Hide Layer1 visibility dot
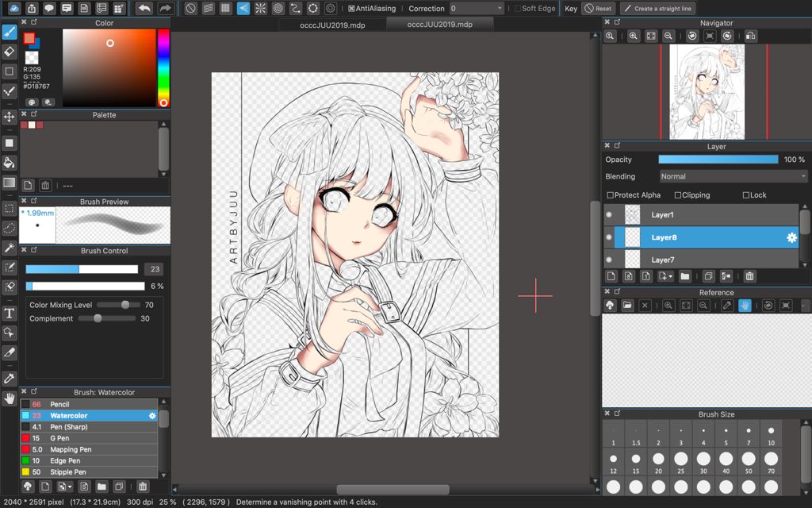The width and height of the screenshot is (812, 508). pos(609,214)
